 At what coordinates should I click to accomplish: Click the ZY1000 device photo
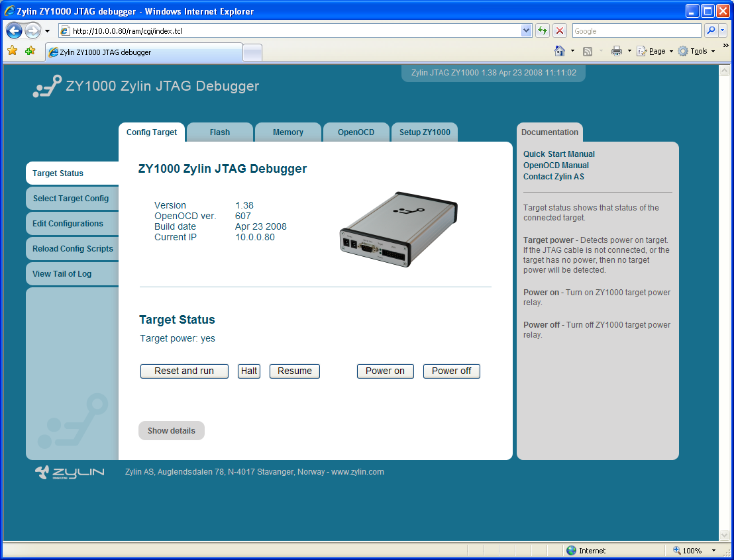click(398, 229)
